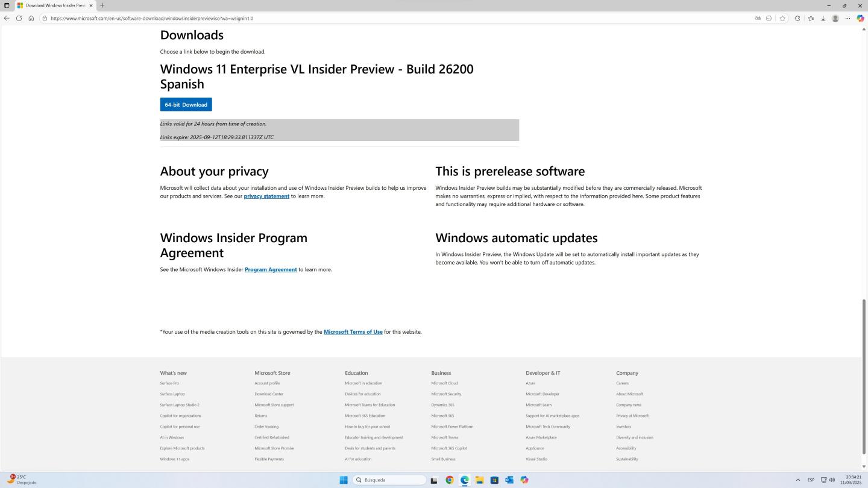This screenshot has height=488, width=868.
Task: Open the Microsoft Terms of Use link
Action: point(353,332)
